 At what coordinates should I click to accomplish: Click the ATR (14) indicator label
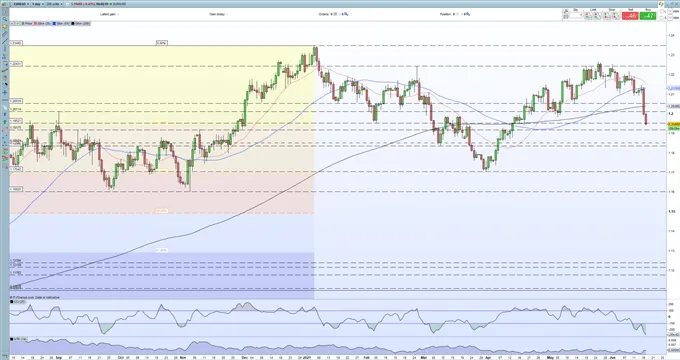[x=20, y=339]
